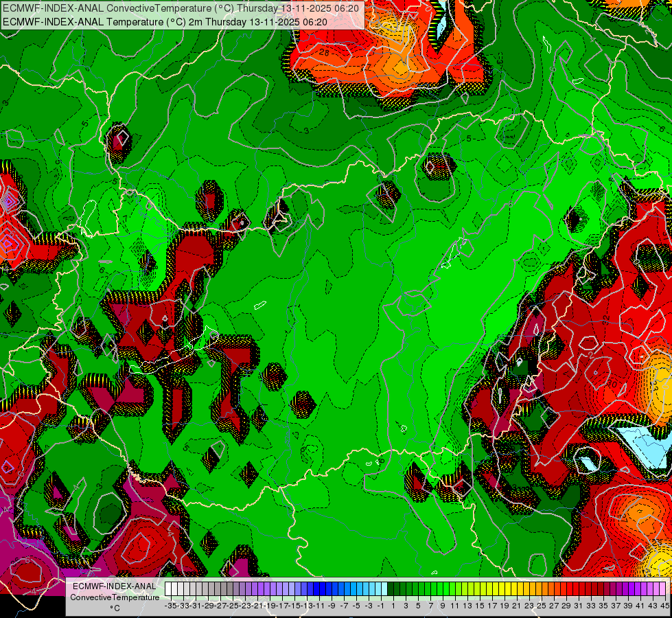
Task: Click the '39' value on the legend scale
Action: pos(628,606)
